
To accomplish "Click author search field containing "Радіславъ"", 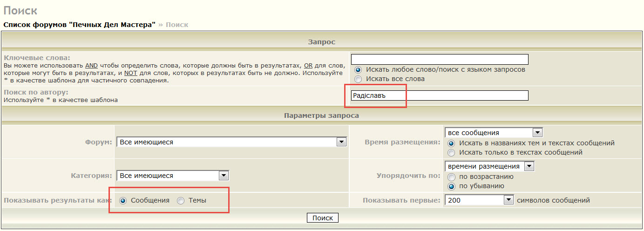I will (440, 95).
